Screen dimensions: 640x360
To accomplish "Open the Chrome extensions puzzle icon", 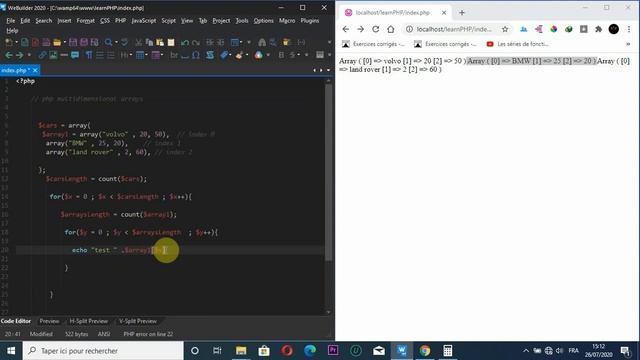I will click(x=598, y=29).
